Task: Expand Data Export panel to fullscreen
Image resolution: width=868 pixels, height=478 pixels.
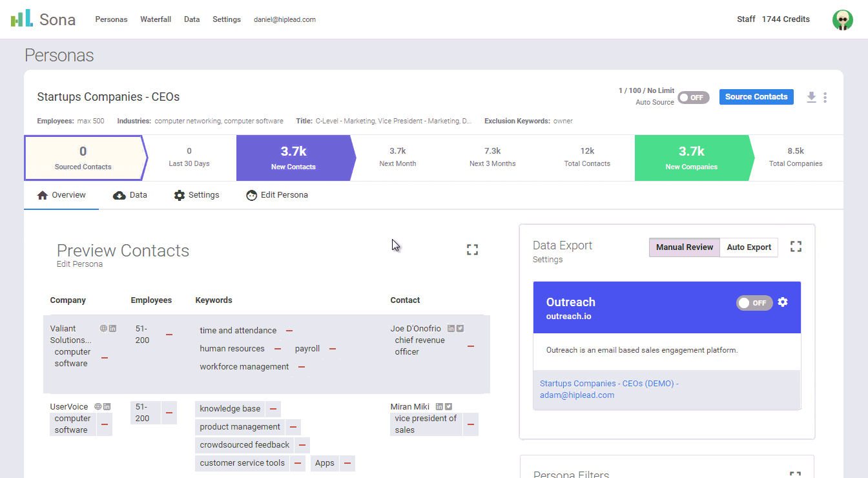Action: [x=796, y=247]
